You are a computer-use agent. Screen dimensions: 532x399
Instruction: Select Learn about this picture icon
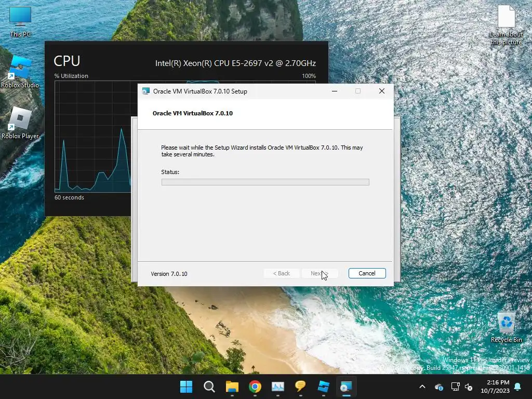[x=506, y=25]
